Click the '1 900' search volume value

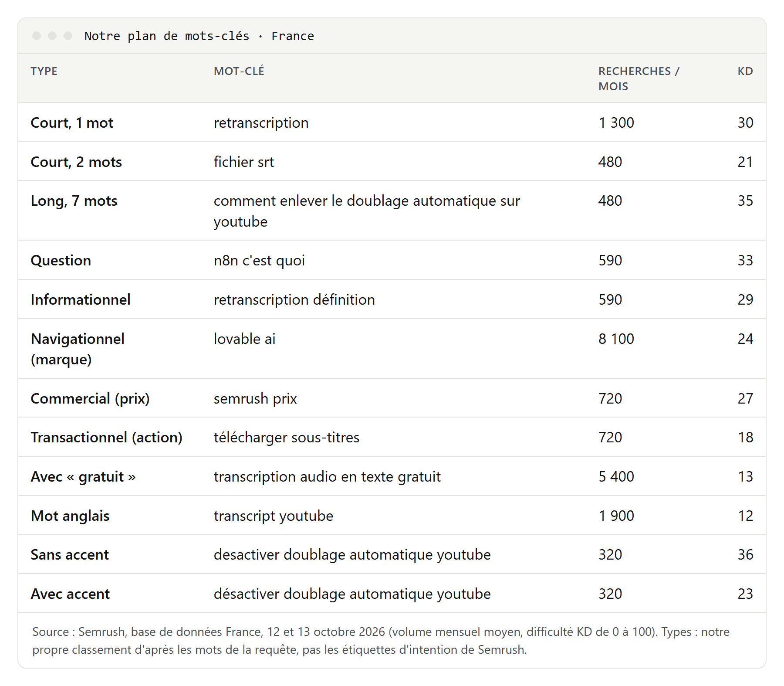[616, 516]
